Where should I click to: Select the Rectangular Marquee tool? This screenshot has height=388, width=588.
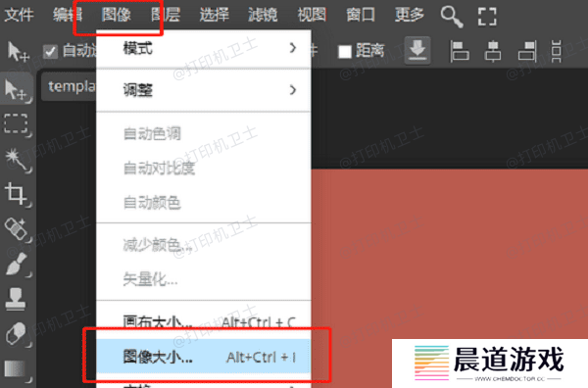[17, 124]
